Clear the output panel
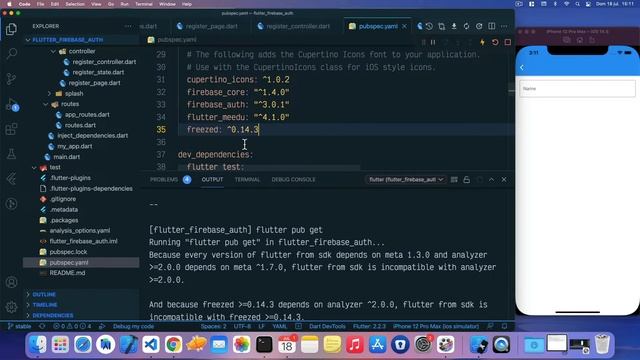Screen dimensions: 640x360 pyautogui.click(x=454, y=180)
